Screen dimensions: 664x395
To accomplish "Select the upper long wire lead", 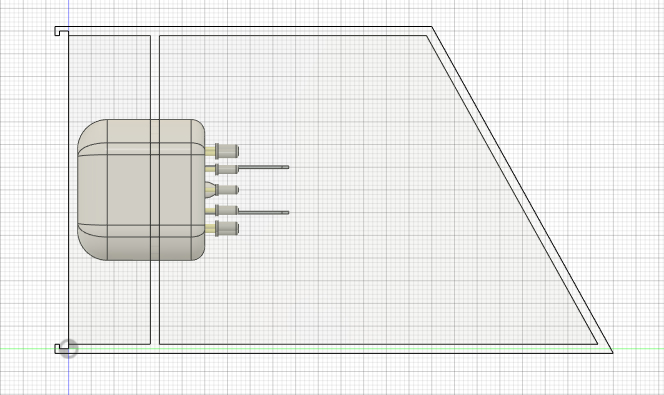I will (263, 167).
